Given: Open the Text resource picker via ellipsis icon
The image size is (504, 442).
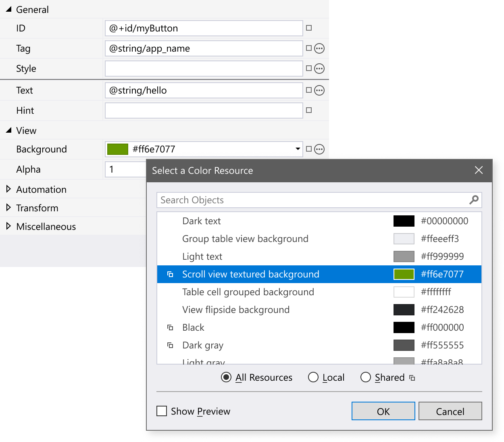Looking at the screenshot, I should (x=319, y=90).
